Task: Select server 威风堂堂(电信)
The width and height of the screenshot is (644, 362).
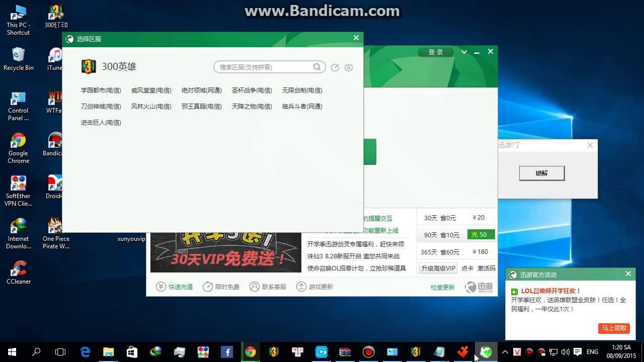Action: coord(151,90)
